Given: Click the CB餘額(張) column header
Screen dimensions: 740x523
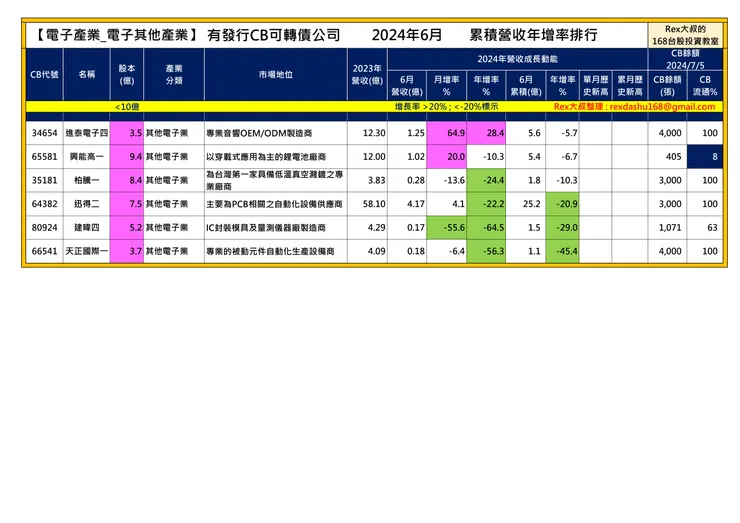Looking at the screenshot, I should (667, 85).
